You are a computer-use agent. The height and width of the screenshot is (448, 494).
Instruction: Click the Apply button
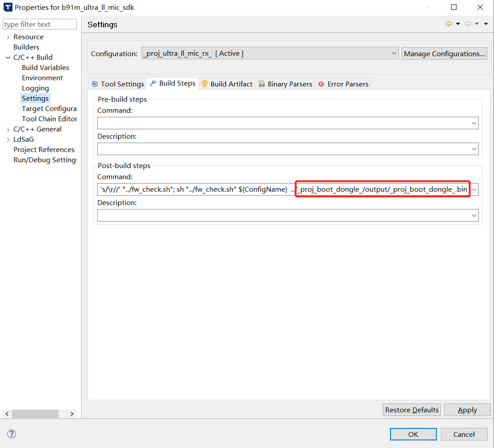[467, 410]
